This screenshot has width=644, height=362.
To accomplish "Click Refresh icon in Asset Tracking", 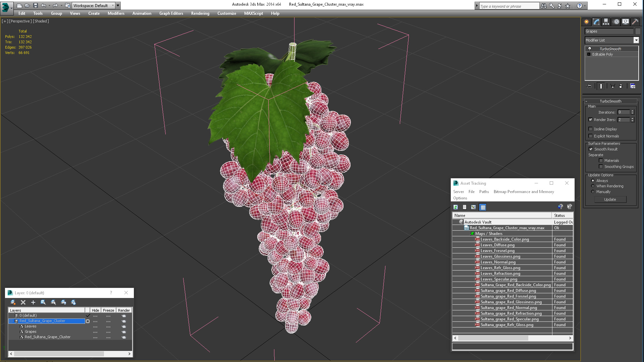I will tap(456, 207).
